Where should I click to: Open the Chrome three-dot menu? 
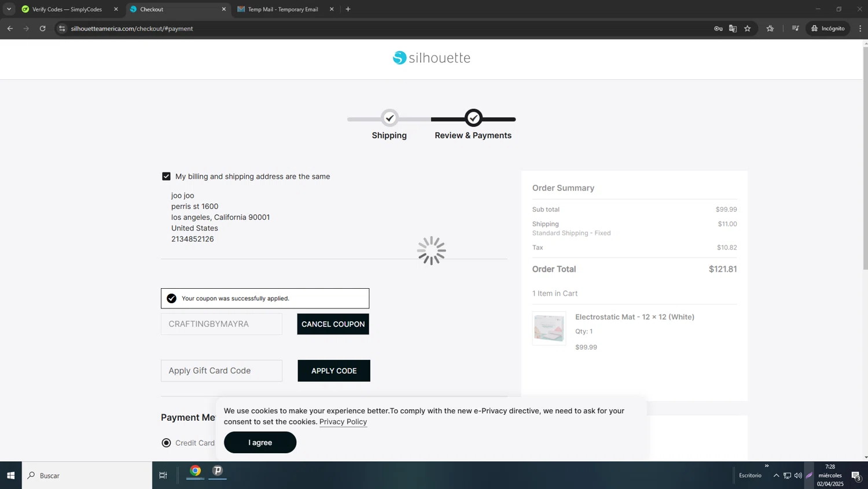[x=860, y=28]
